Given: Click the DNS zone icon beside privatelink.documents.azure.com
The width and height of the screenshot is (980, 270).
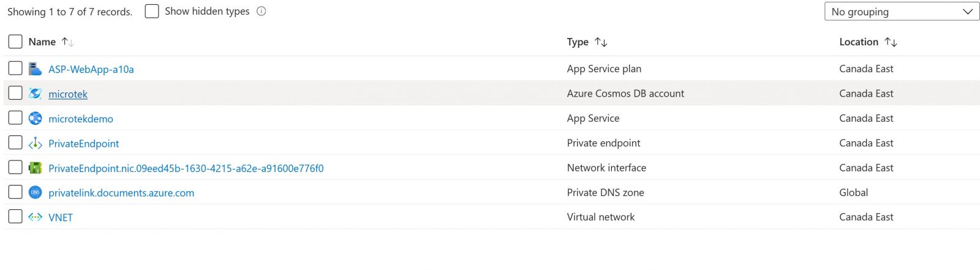Looking at the screenshot, I should [35, 192].
